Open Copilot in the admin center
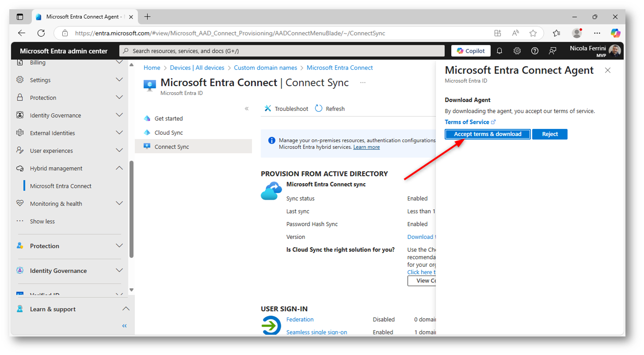 (x=471, y=51)
